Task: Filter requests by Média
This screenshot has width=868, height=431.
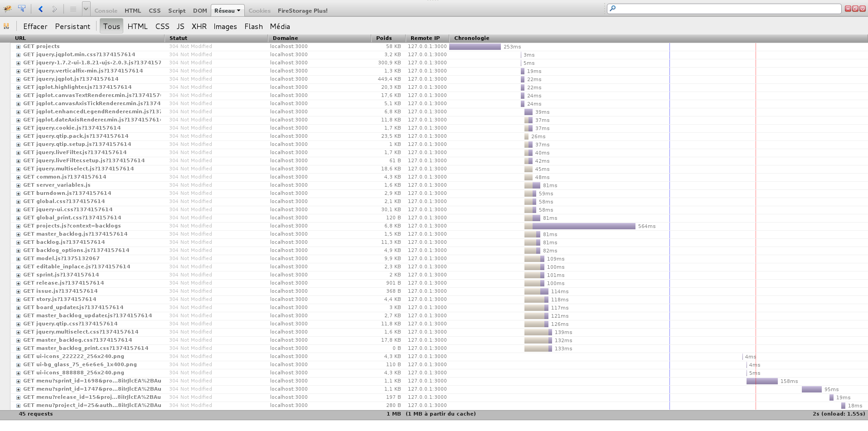Action: click(x=280, y=26)
